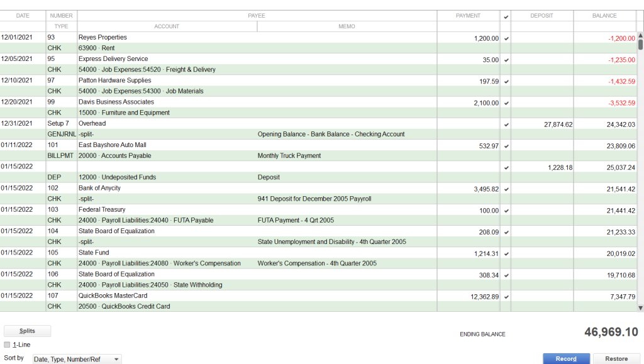
Task: Click the Restore button
Action: click(x=616, y=358)
